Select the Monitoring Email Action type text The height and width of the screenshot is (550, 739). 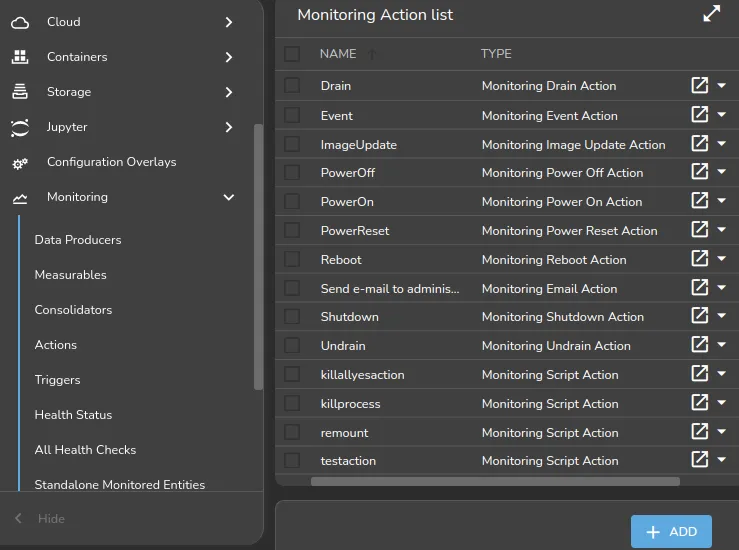pos(550,288)
